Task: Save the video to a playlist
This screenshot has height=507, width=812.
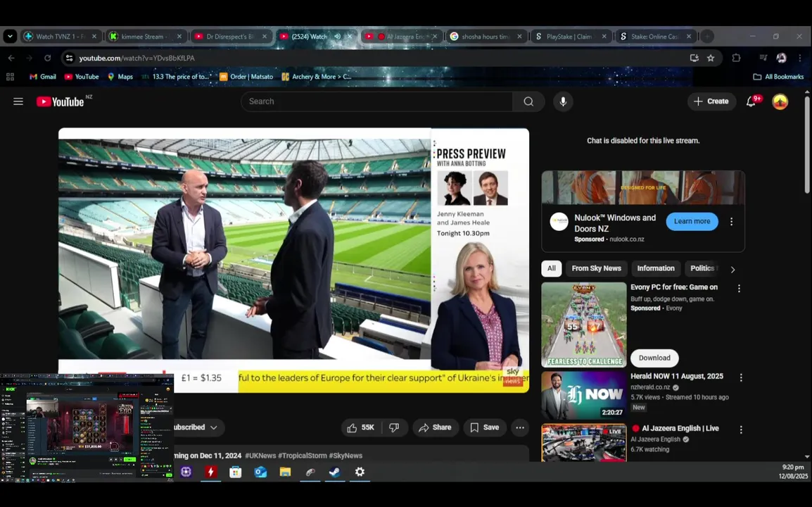Action: pos(485,427)
